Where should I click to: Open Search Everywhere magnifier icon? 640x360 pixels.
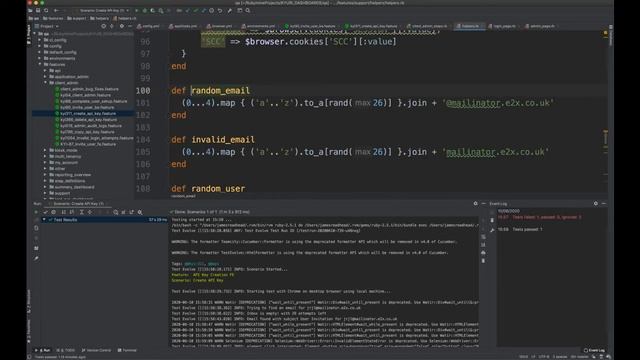click(x=248, y=11)
